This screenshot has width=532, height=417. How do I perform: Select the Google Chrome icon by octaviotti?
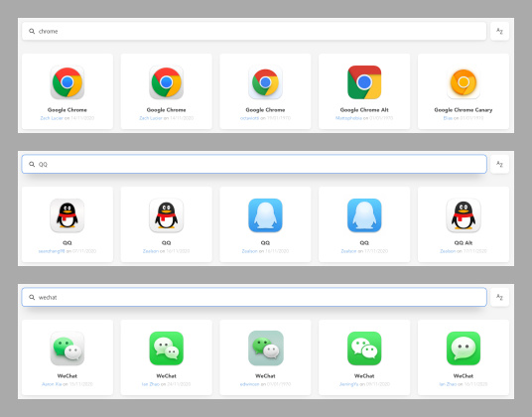(265, 82)
